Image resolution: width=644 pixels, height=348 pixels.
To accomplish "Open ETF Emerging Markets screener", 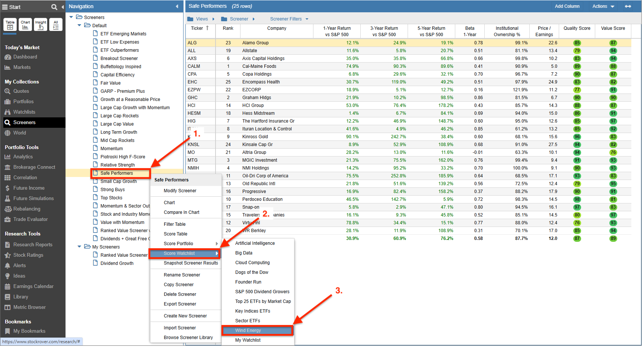I will pyautogui.click(x=123, y=34).
